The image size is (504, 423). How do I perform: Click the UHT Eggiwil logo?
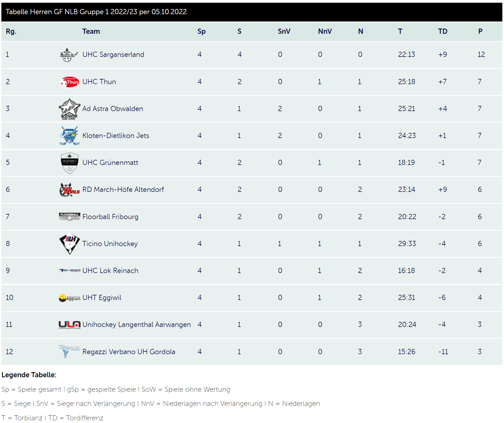click(70, 298)
